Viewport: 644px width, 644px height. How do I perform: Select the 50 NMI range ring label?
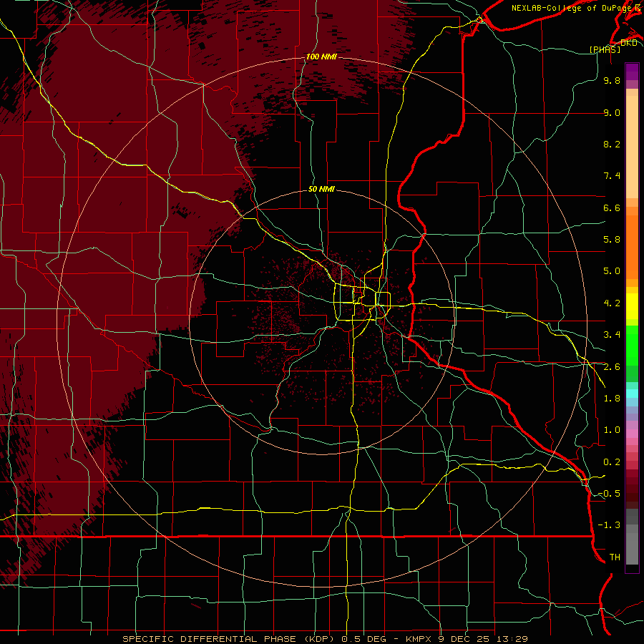[321, 189]
